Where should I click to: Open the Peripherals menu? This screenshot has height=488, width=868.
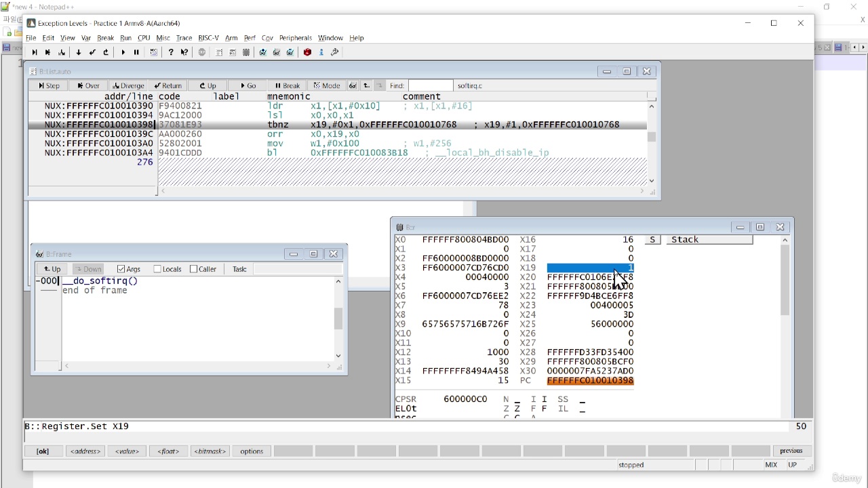point(295,38)
